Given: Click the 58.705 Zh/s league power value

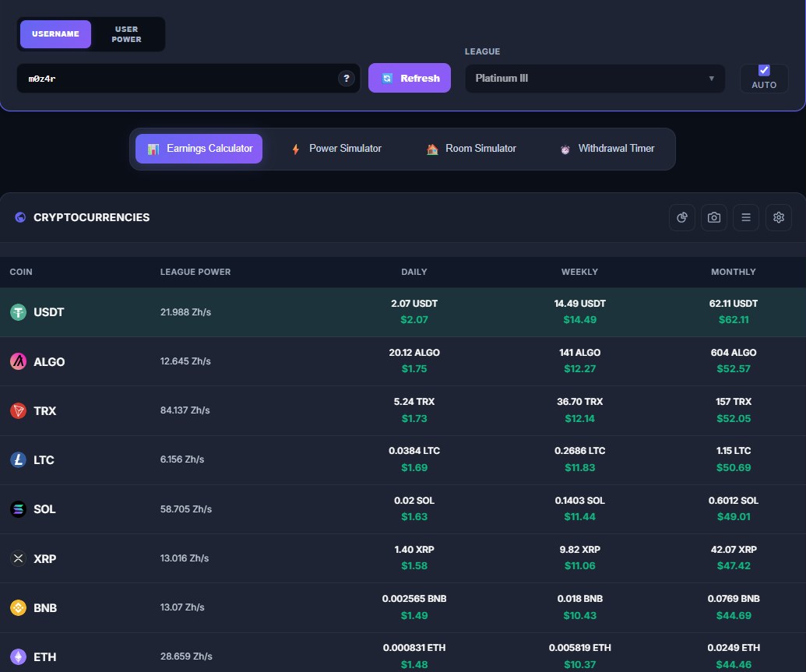Looking at the screenshot, I should (x=186, y=509).
